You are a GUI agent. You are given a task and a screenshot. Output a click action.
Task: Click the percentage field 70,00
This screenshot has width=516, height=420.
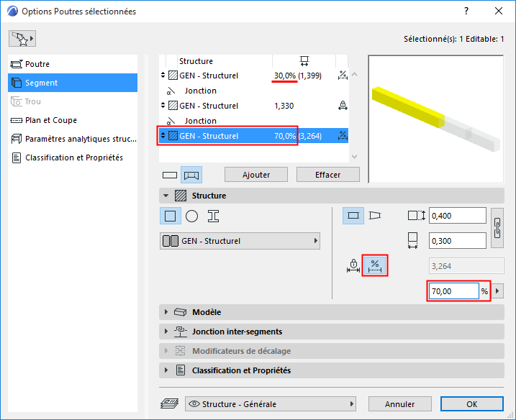click(453, 291)
